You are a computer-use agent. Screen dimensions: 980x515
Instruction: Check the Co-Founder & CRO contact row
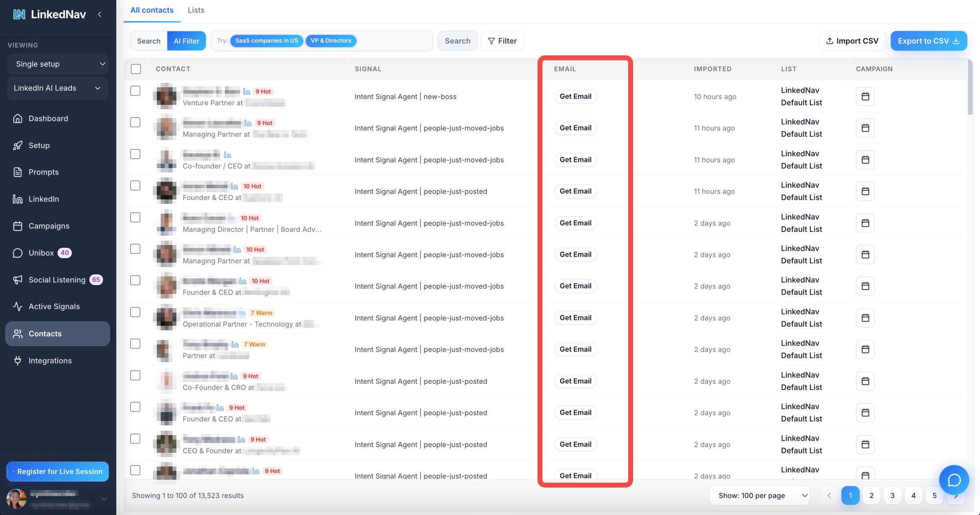click(135, 375)
